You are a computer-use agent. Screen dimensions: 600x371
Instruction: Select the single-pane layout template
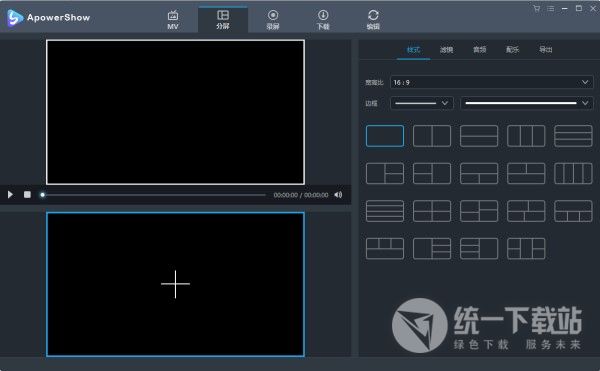click(385, 136)
